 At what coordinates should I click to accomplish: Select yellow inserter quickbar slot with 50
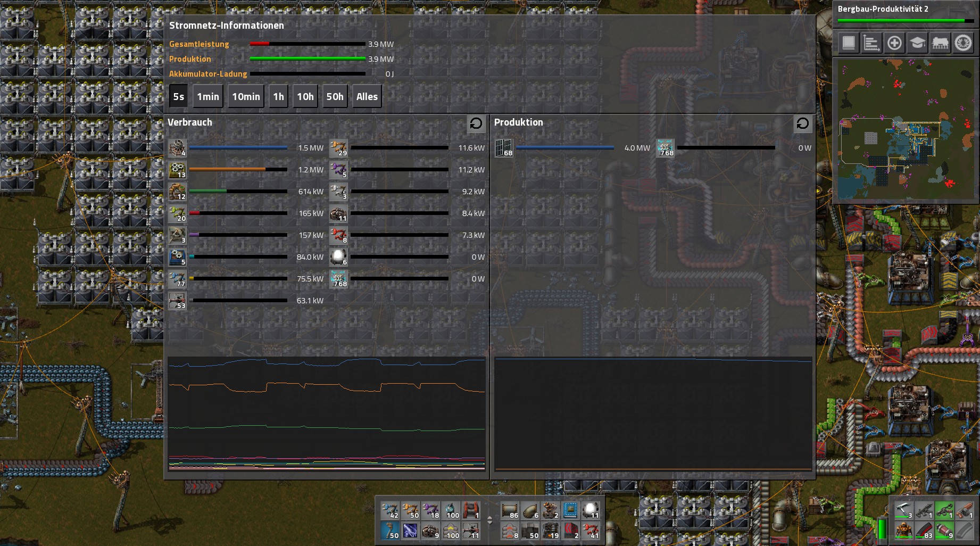point(410,510)
